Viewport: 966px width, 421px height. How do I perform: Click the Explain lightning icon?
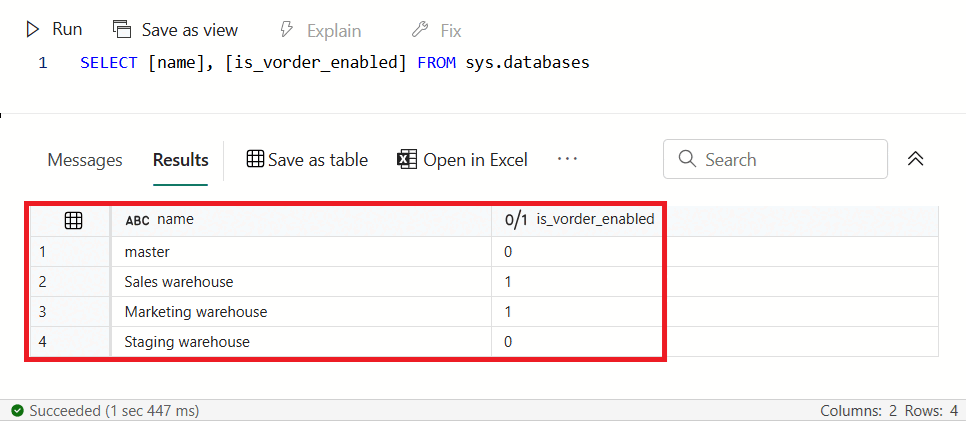[x=286, y=30]
